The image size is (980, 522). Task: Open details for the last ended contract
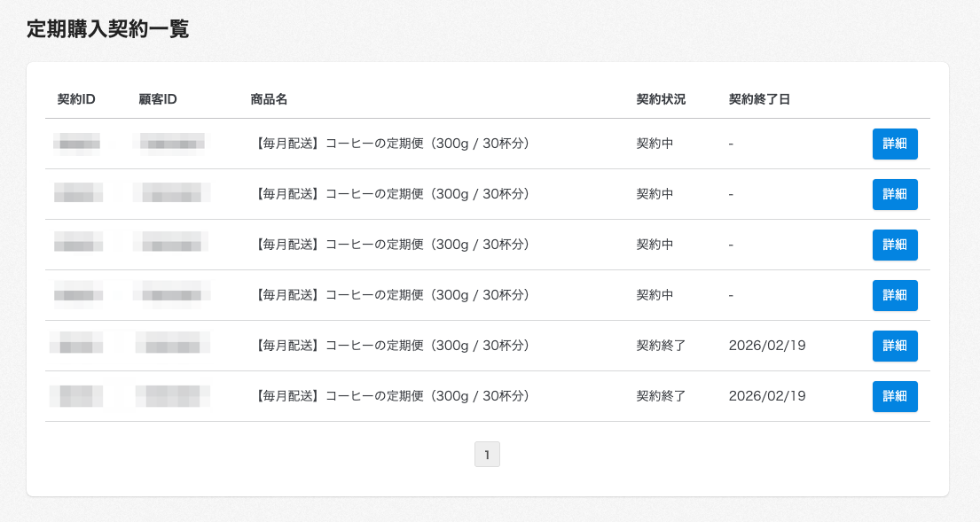[894, 396]
